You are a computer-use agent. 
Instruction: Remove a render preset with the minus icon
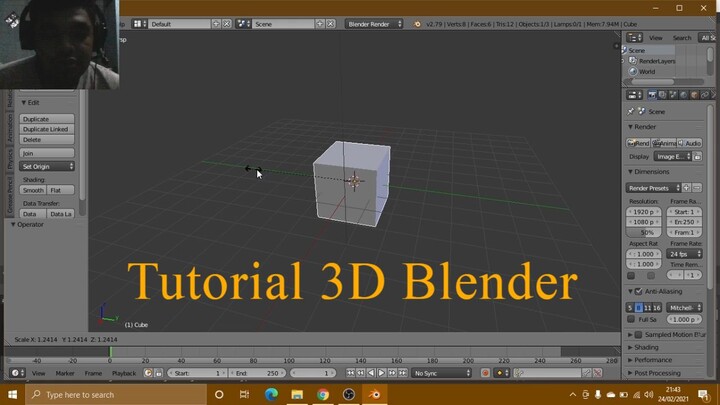(x=697, y=188)
